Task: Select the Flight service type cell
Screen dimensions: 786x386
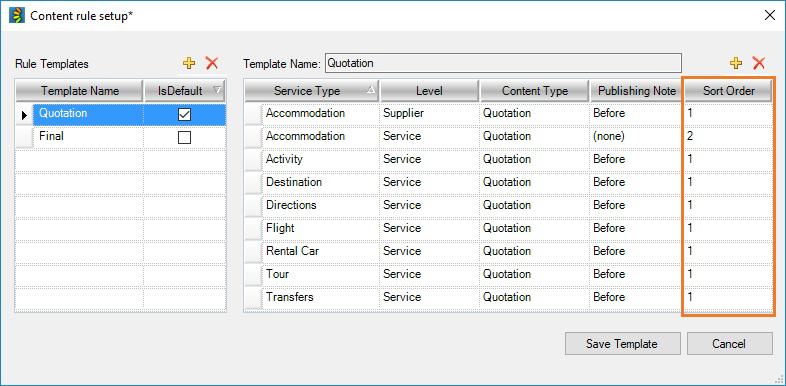Action: (x=320, y=229)
